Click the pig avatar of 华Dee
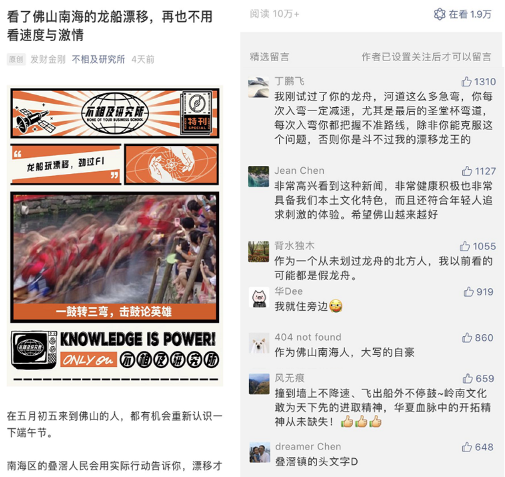The width and height of the screenshot is (505, 477). (259, 298)
